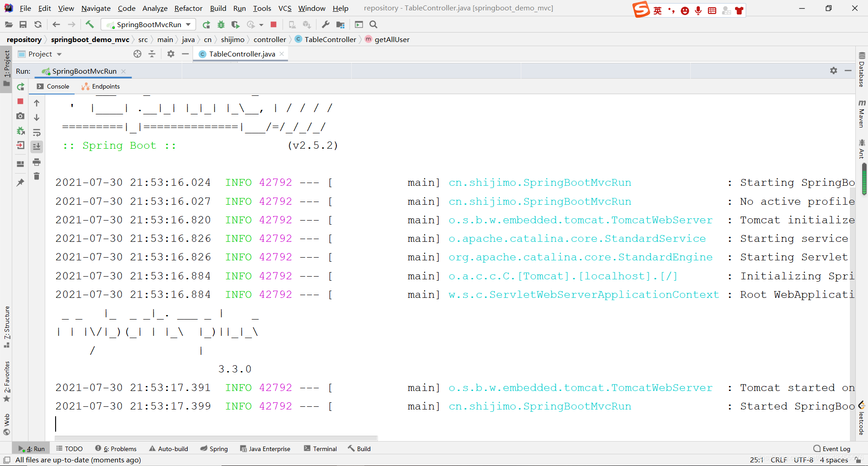Viewport: 868px width, 466px height.
Task: Open Project panel gear options
Action: (x=170, y=54)
